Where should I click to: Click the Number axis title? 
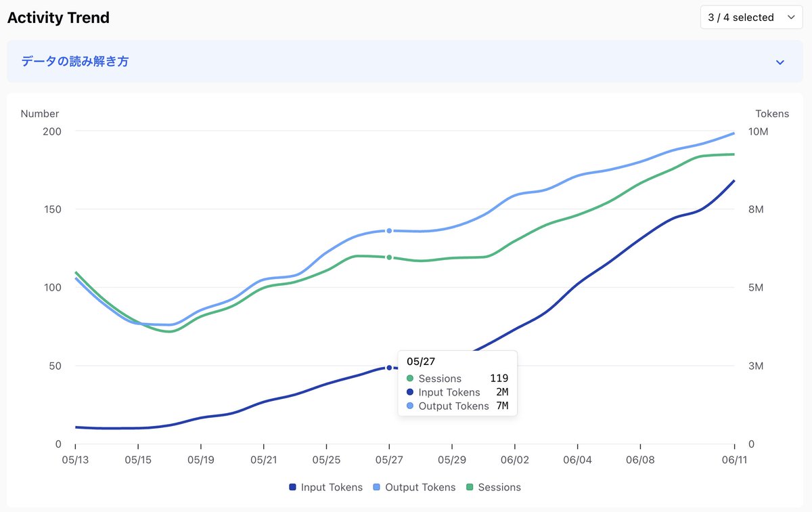(40, 114)
